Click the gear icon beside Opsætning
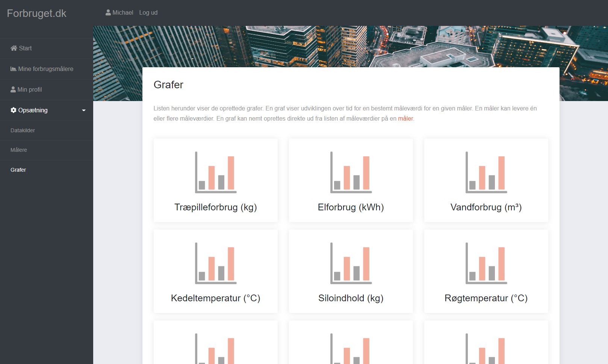The image size is (608, 364). click(x=14, y=110)
